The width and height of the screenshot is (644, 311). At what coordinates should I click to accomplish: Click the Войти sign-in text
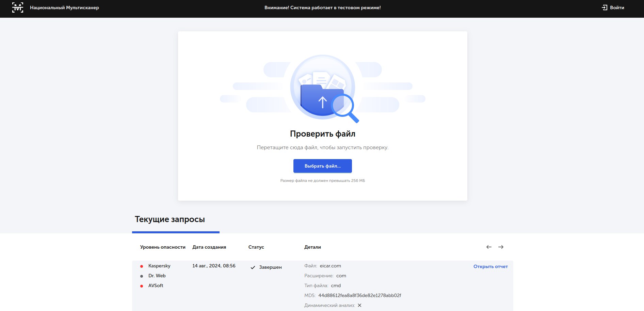pyautogui.click(x=617, y=7)
